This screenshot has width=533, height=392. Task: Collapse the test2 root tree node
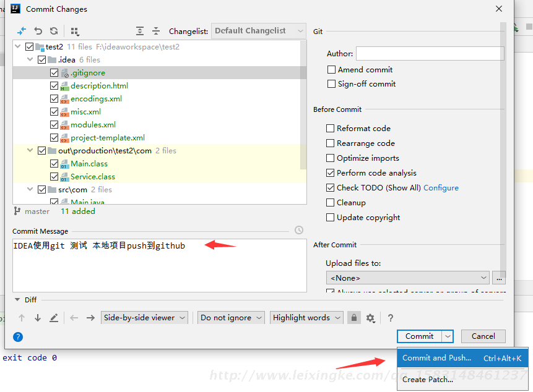[x=18, y=46]
